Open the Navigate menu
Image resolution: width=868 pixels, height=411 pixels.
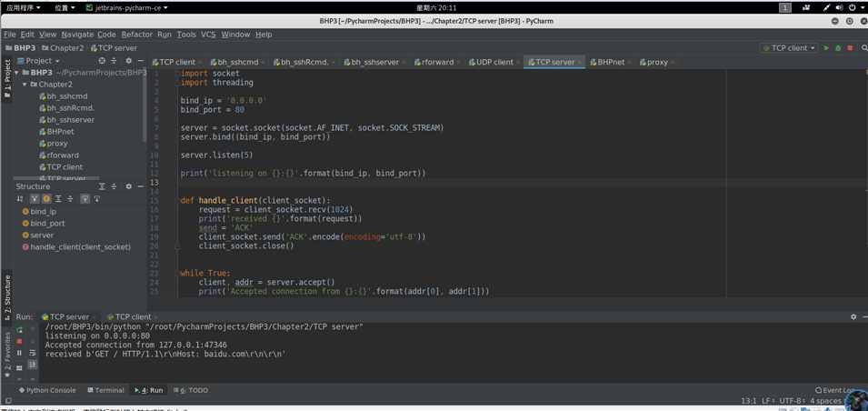tap(77, 35)
